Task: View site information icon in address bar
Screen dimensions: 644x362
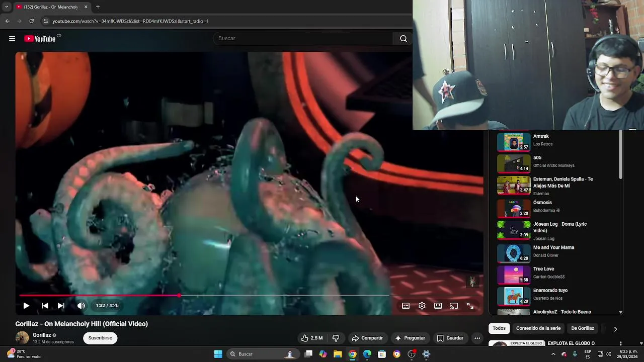Action: tap(46, 21)
